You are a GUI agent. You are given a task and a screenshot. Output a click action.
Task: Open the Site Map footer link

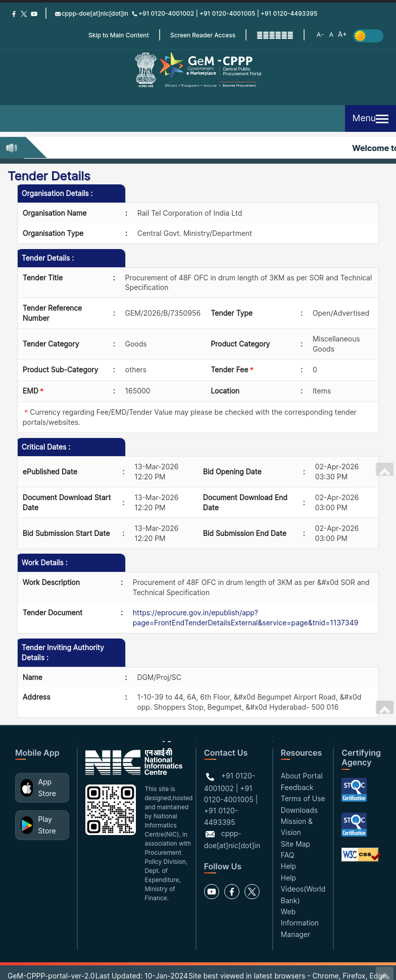(295, 844)
